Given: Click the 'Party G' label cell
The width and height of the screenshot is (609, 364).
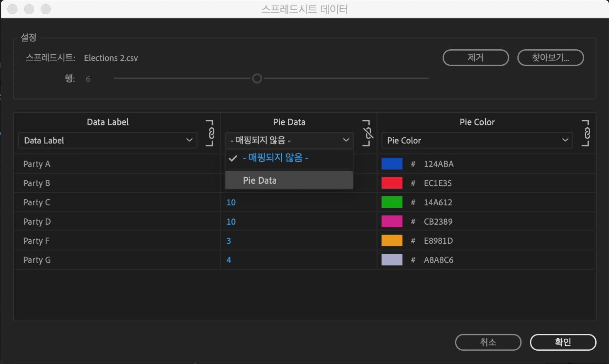Looking at the screenshot, I should (x=117, y=260).
